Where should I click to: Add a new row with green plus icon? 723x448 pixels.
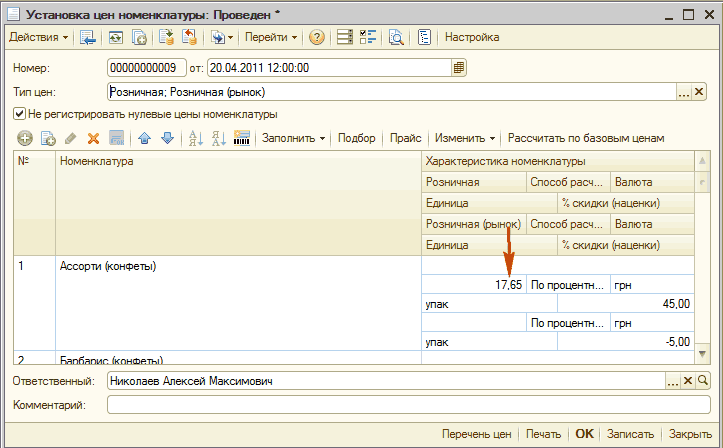click(x=25, y=138)
